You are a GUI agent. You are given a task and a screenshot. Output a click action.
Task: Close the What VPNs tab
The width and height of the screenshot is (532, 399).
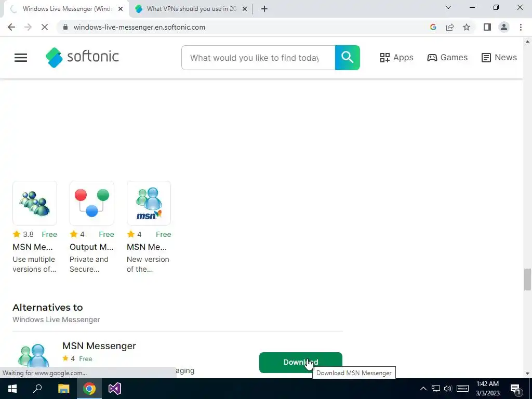click(x=245, y=9)
